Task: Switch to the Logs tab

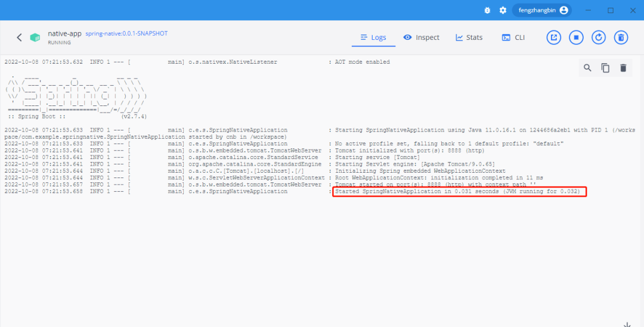Action: pos(373,38)
